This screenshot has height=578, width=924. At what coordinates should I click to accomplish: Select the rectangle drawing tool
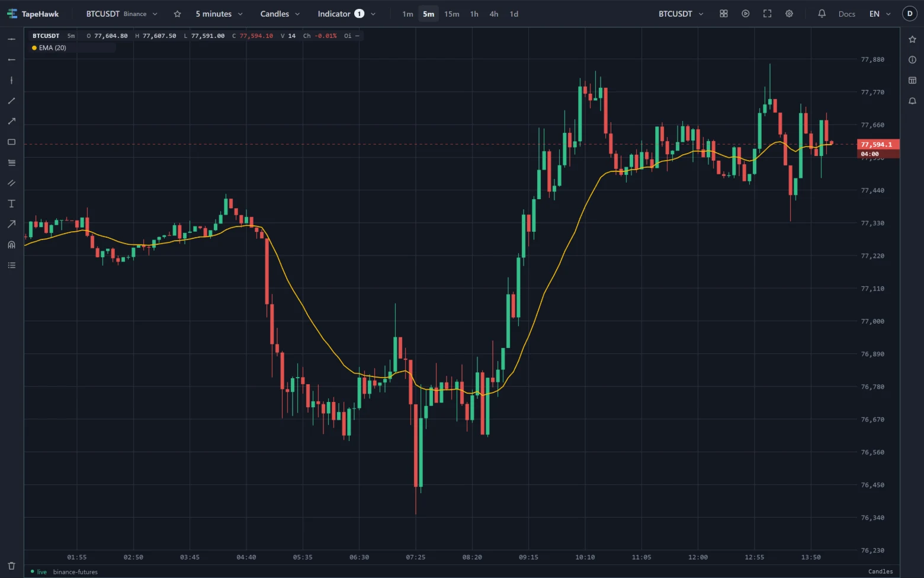click(x=11, y=142)
